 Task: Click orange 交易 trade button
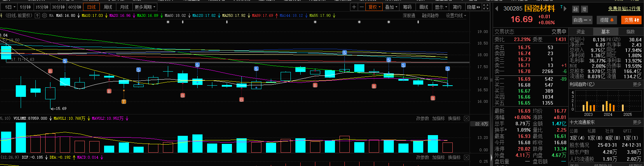tap(631, 20)
